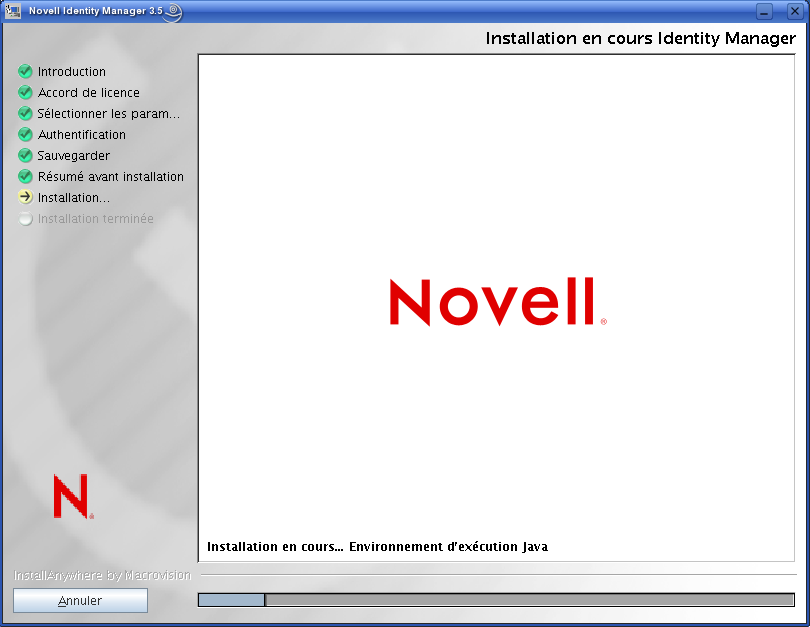Select the Introduction step in the sidebar
The image size is (810, 627).
click(x=70, y=71)
